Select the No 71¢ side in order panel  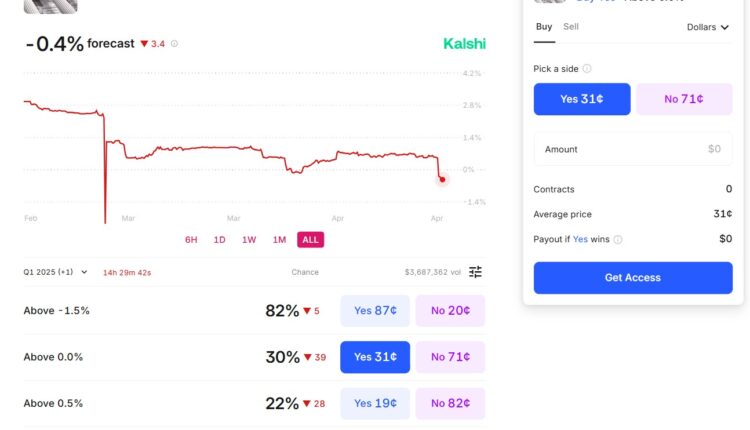click(x=684, y=99)
